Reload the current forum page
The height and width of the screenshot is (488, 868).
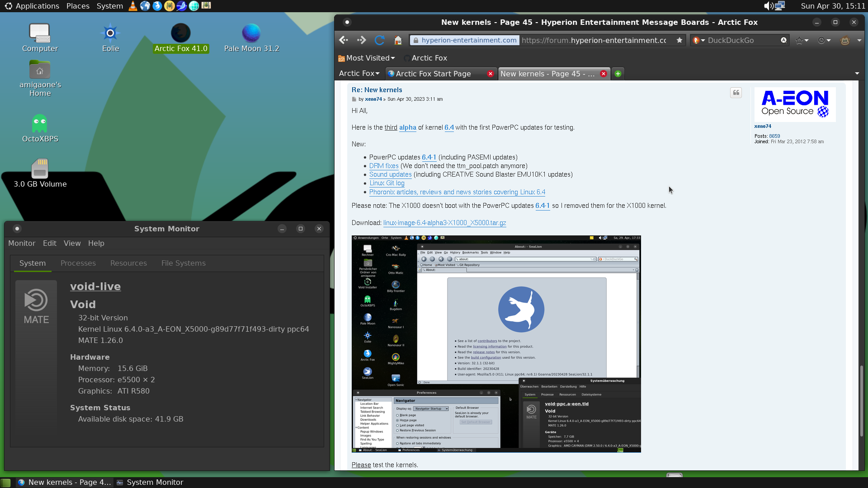[x=380, y=40]
